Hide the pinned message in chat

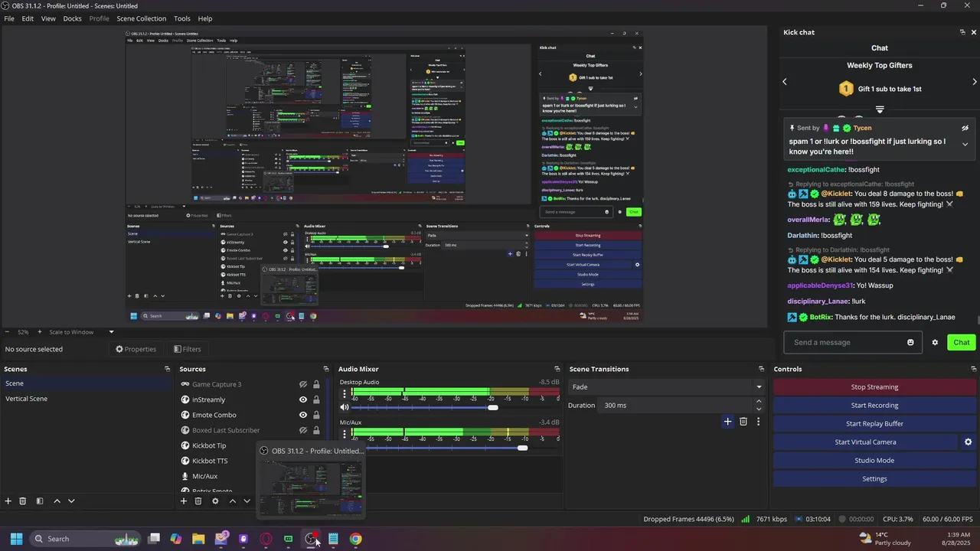point(965,129)
